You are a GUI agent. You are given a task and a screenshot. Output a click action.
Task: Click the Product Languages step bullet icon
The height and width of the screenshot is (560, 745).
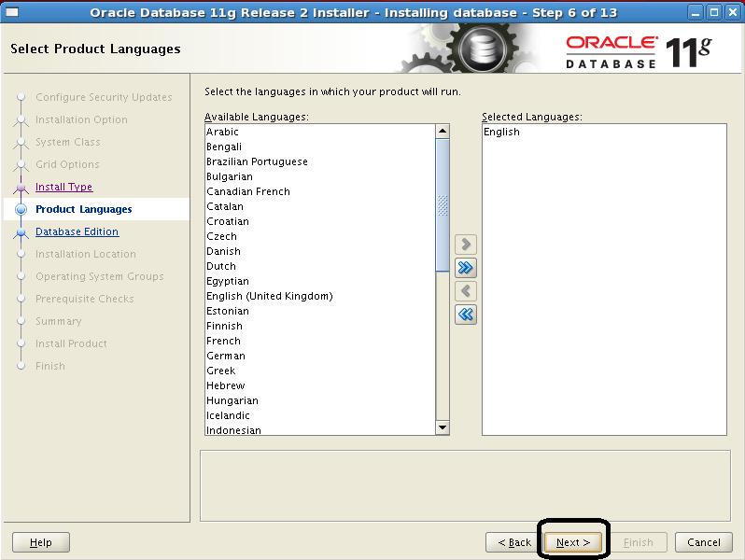21,210
